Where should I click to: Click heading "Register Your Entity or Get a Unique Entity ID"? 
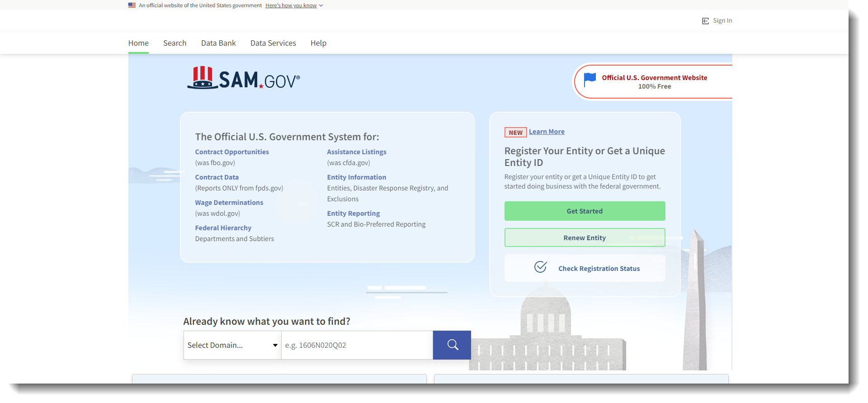585,156
